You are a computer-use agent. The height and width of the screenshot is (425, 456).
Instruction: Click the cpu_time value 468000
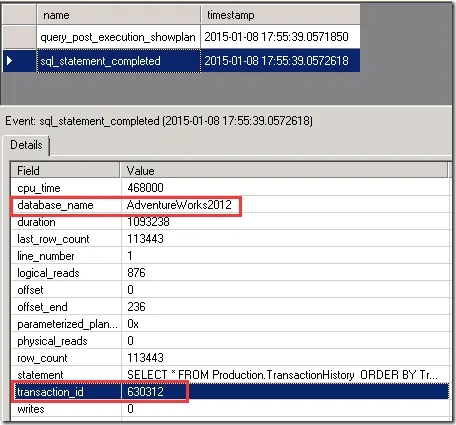[145, 188]
